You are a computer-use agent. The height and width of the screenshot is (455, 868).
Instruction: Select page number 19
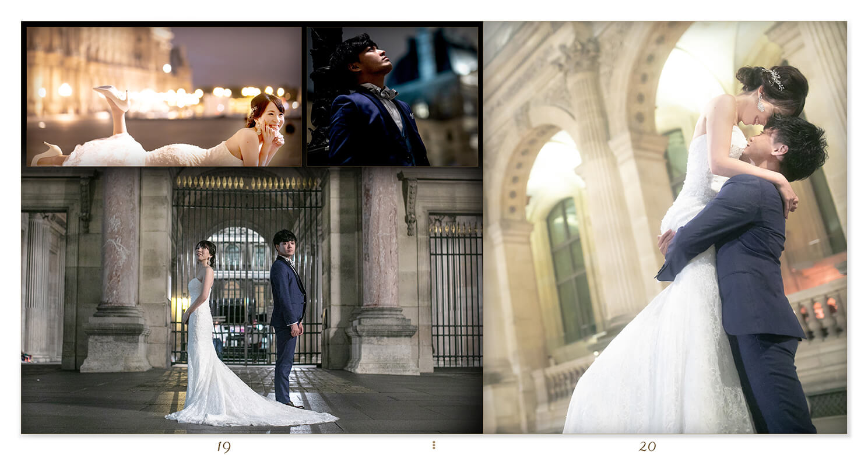[223, 447]
